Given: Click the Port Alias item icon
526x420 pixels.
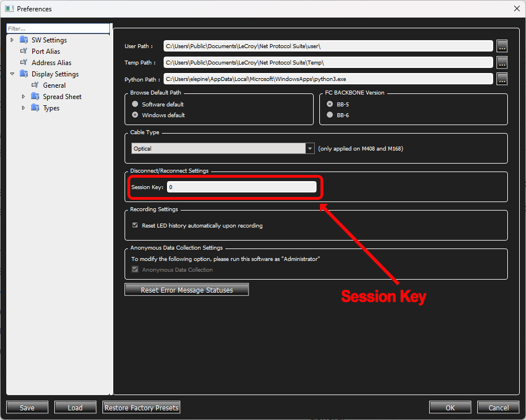Looking at the screenshot, I should coord(24,51).
